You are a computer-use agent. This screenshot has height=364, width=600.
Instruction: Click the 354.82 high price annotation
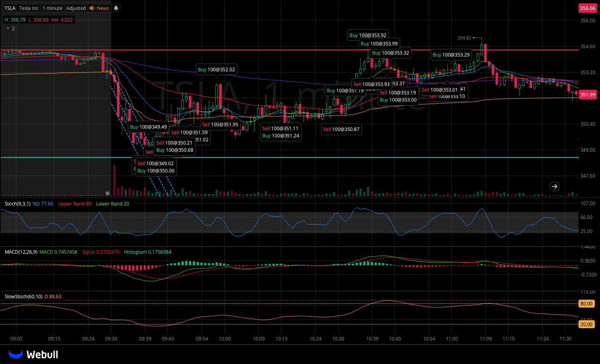464,38
